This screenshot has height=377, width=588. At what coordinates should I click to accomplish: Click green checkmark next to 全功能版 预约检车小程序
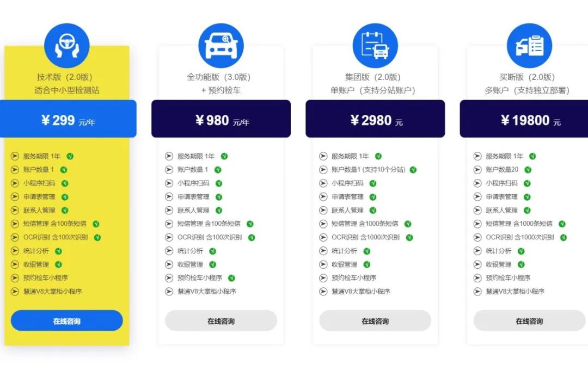point(231,278)
